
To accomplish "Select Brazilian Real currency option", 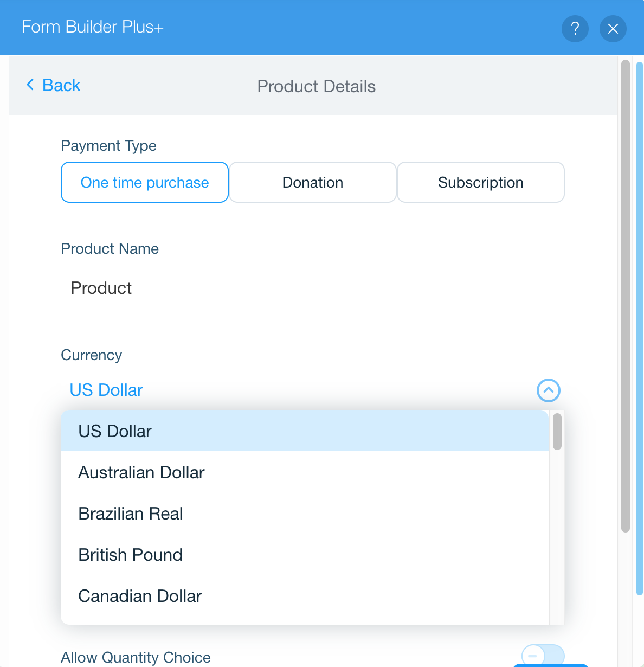I will tap(305, 514).
